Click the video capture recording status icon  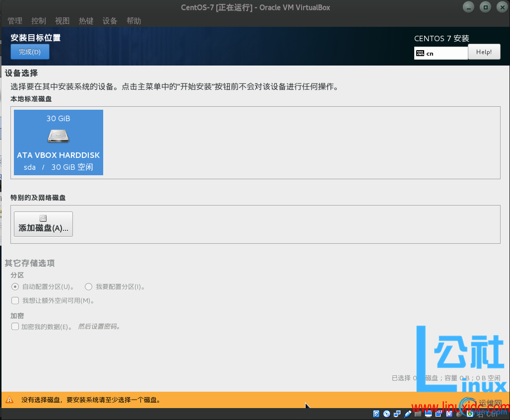tap(439, 414)
